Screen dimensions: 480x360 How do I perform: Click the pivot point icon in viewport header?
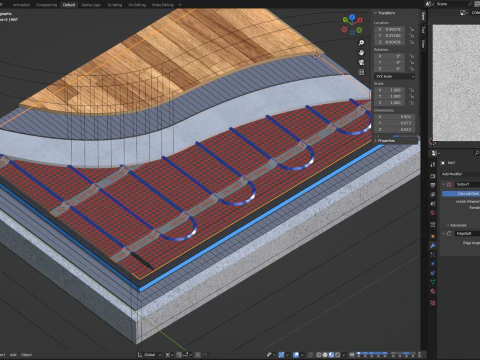click(x=168, y=355)
